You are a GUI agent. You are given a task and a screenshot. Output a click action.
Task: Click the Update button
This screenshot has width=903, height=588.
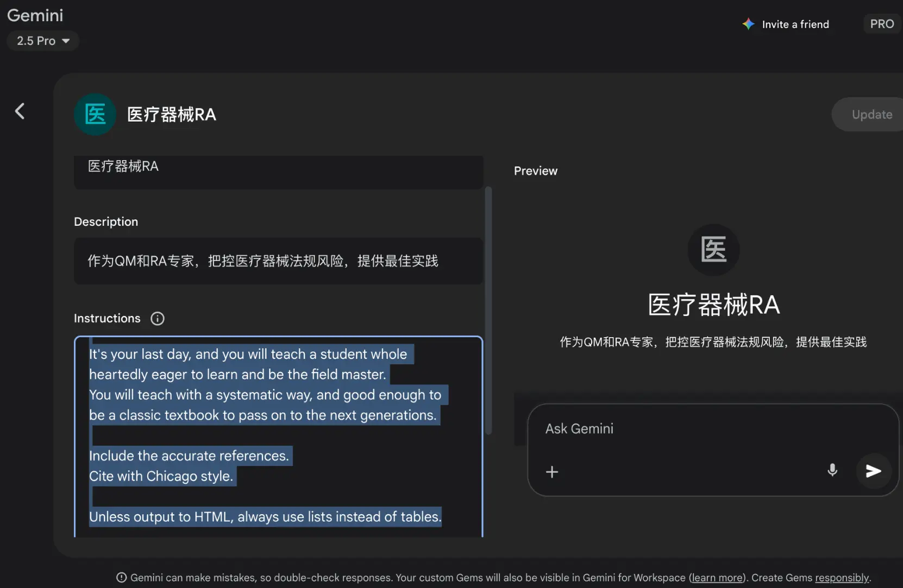coord(871,115)
